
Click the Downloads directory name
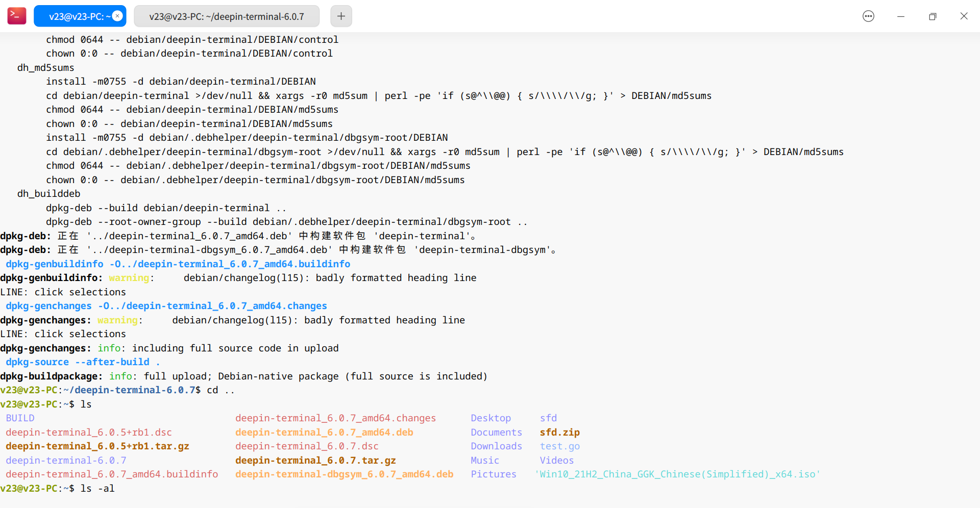click(496, 446)
